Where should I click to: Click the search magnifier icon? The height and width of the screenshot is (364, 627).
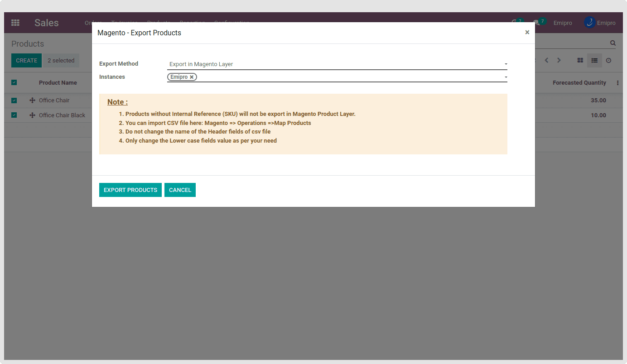click(613, 43)
